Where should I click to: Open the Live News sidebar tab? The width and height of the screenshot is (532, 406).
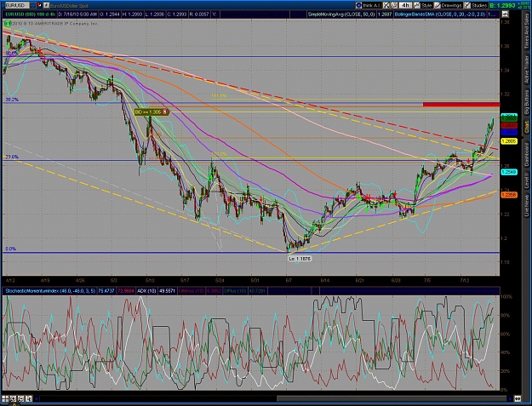pyautogui.click(x=527, y=205)
